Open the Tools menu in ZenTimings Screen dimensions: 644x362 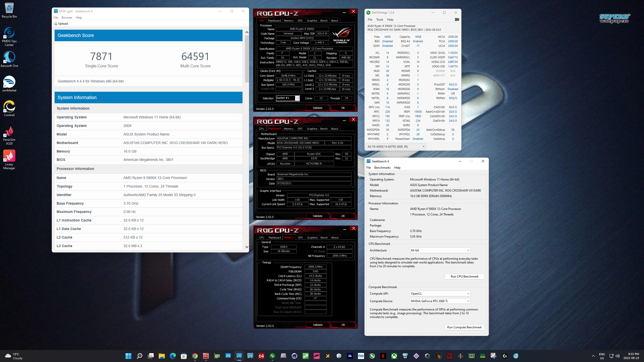(x=379, y=20)
